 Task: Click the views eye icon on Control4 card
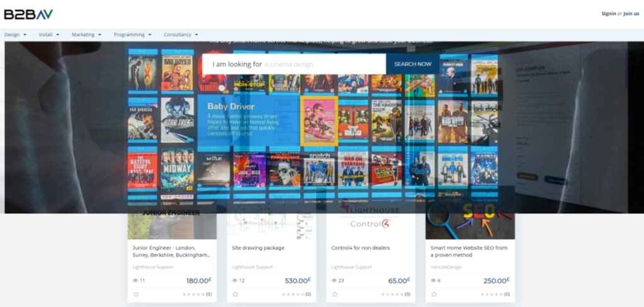click(335, 281)
